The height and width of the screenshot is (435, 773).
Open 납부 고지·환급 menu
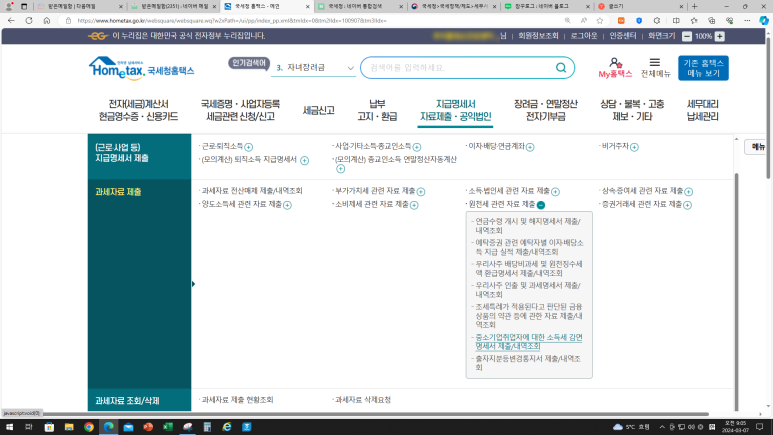(x=377, y=110)
